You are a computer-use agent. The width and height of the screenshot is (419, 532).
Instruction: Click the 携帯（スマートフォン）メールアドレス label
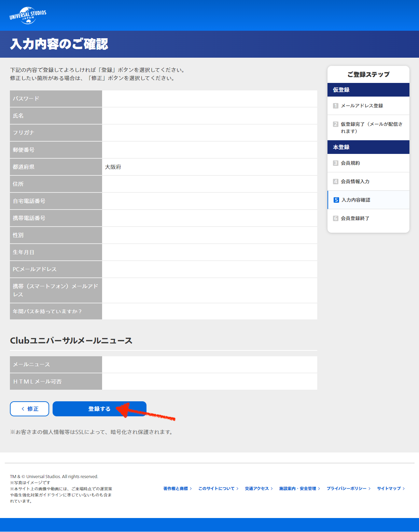point(56,290)
